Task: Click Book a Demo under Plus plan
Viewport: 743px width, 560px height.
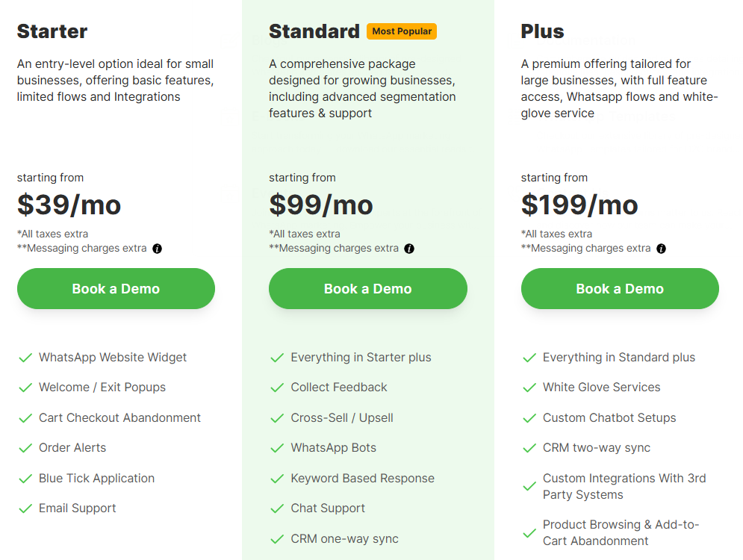Action: pyautogui.click(x=620, y=288)
